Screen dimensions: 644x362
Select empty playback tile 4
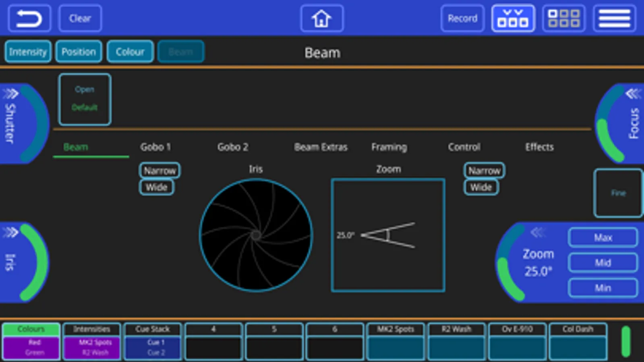(213, 341)
